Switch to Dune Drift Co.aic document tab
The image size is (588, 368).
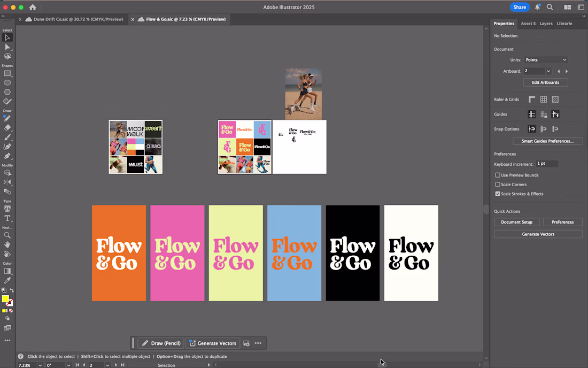pyautogui.click(x=78, y=19)
